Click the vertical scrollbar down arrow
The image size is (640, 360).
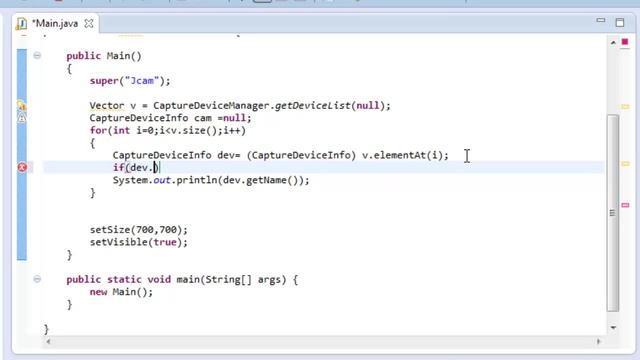613,327
